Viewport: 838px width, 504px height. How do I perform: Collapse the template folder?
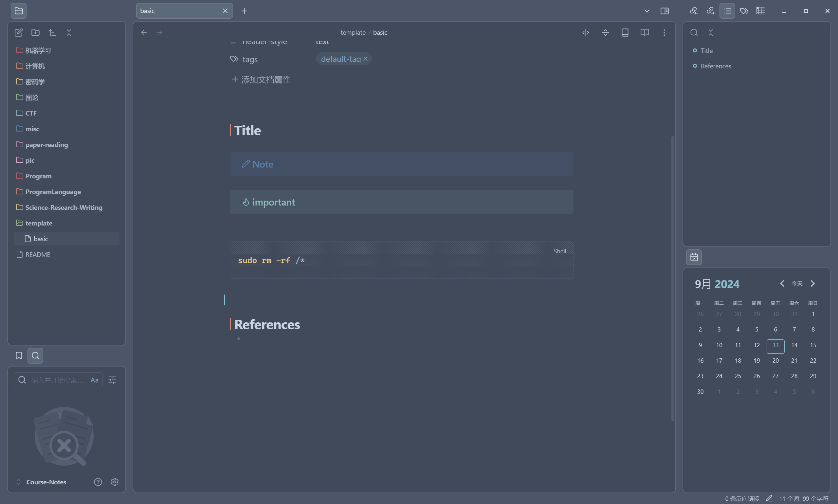tap(39, 223)
